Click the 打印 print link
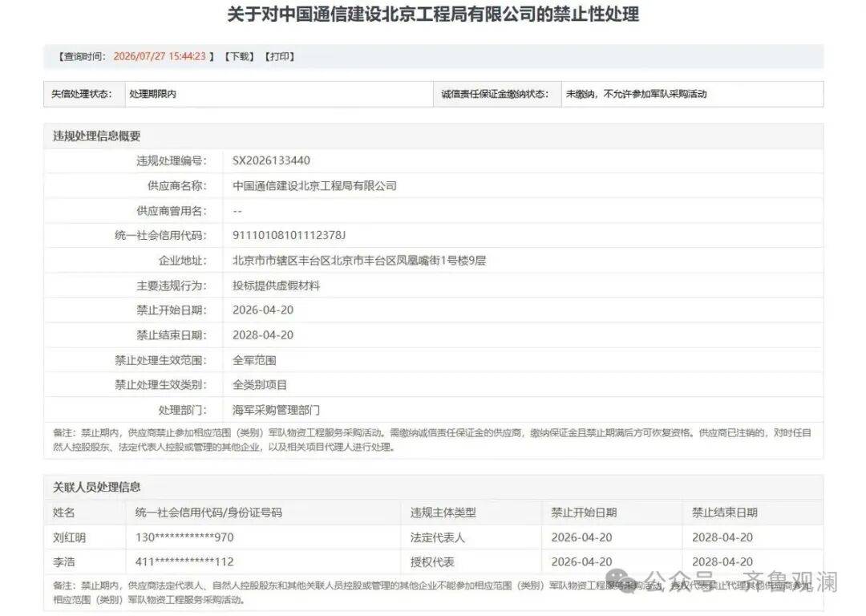The width and height of the screenshot is (866, 616). [280, 56]
